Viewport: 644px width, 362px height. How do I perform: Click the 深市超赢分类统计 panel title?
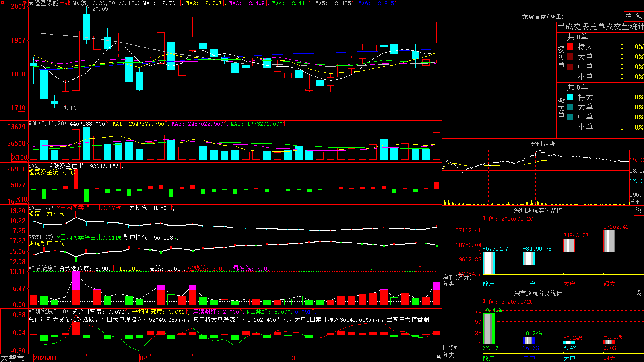click(538, 293)
